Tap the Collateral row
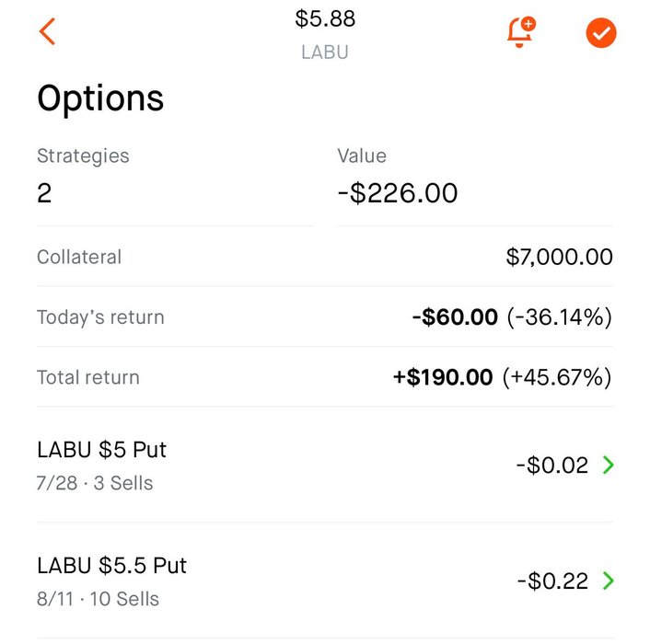The image size is (650, 644). coord(325,257)
